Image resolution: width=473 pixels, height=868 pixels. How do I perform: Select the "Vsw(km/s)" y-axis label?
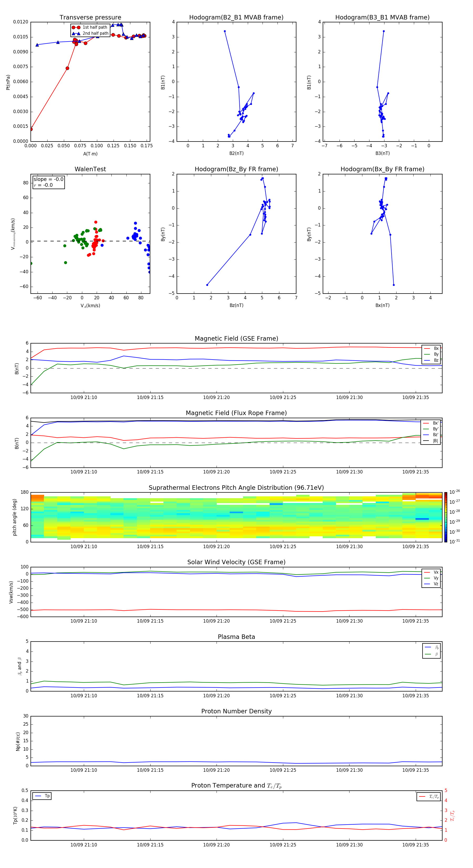(x=11, y=592)
